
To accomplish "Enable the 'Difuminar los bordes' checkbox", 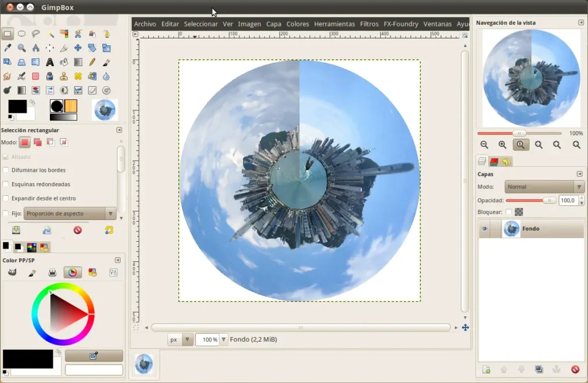I will (6, 170).
